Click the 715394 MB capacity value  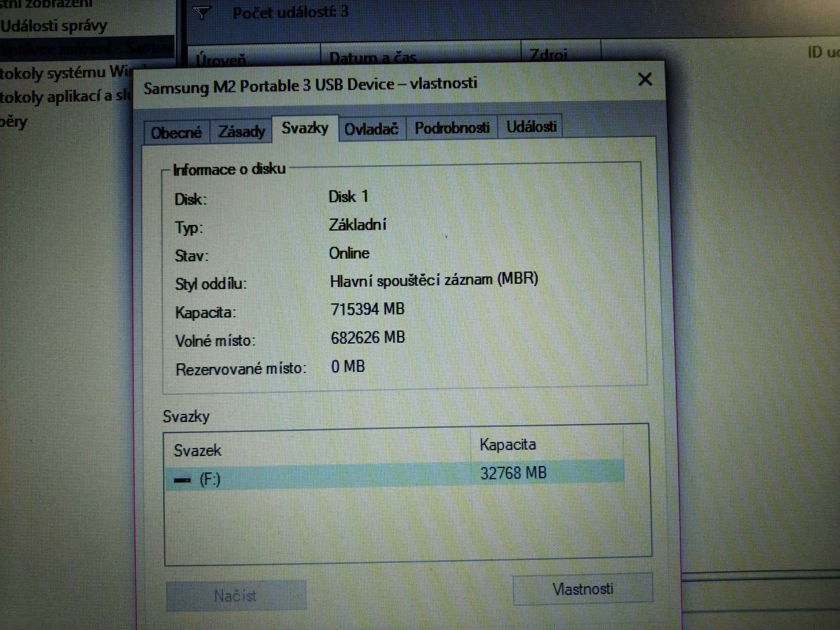(x=368, y=309)
